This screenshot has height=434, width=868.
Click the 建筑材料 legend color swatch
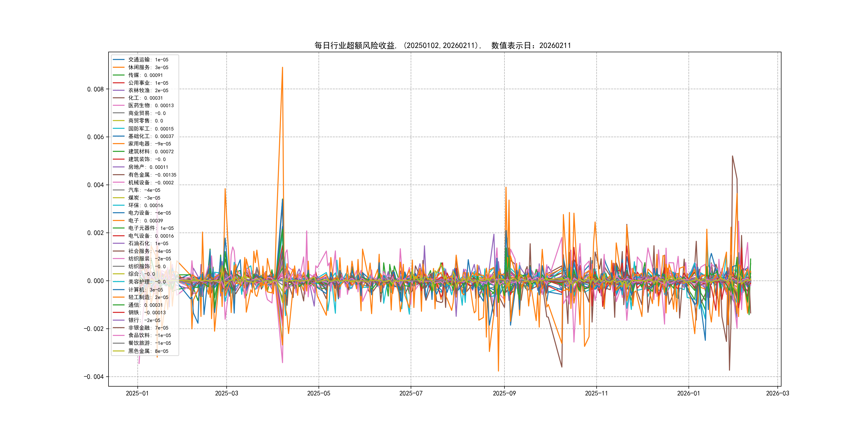click(x=119, y=152)
